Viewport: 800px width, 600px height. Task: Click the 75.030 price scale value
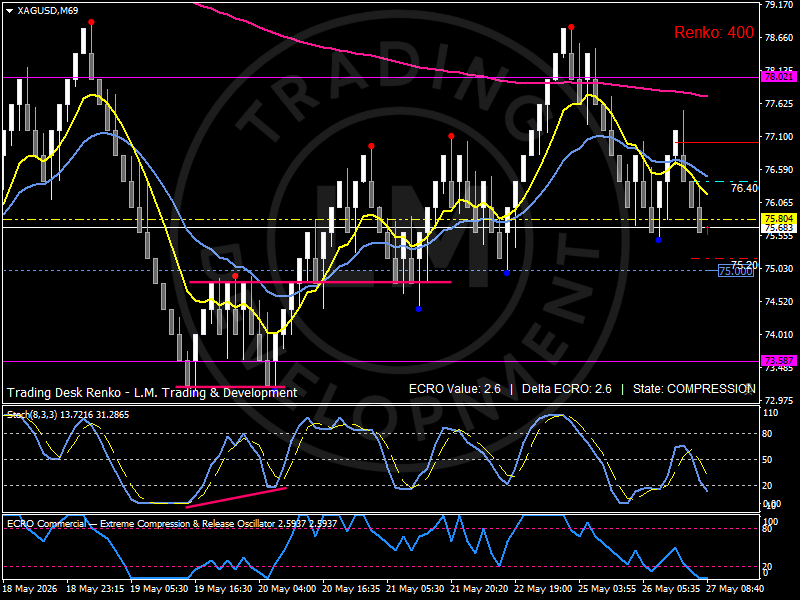(x=779, y=268)
